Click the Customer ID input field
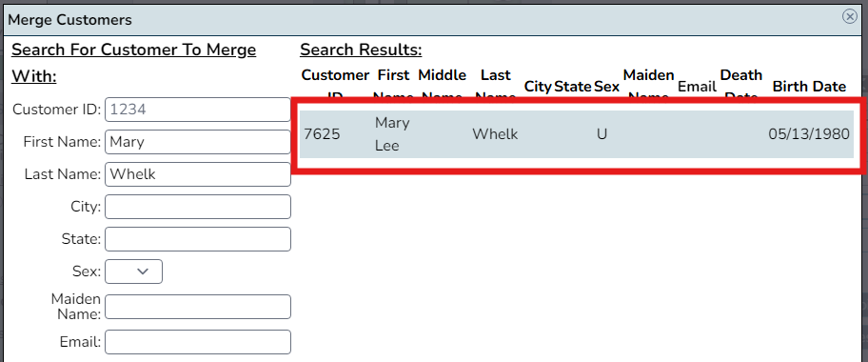Viewport: 868px width, 362px height. [x=198, y=110]
